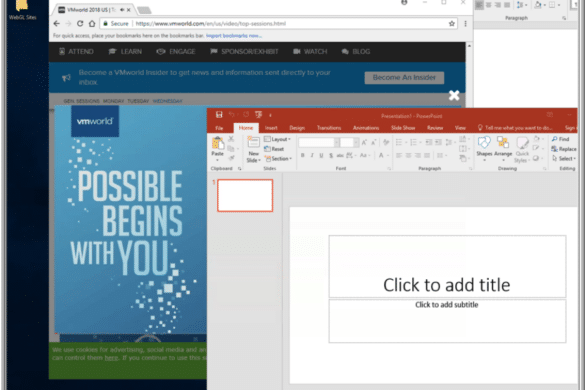Save the presentation from PowerPoint's quick access toolbar
This screenshot has height=390, width=585.
point(219,115)
